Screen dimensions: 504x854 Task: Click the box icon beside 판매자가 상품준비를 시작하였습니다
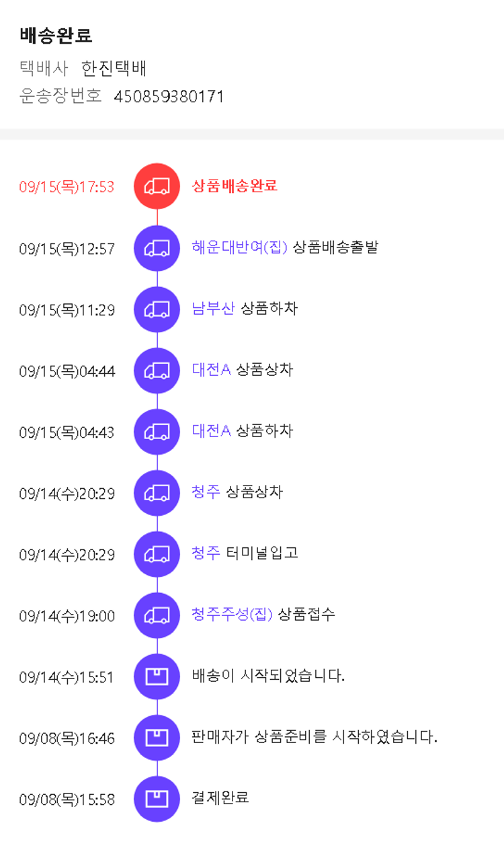click(x=157, y=738)
